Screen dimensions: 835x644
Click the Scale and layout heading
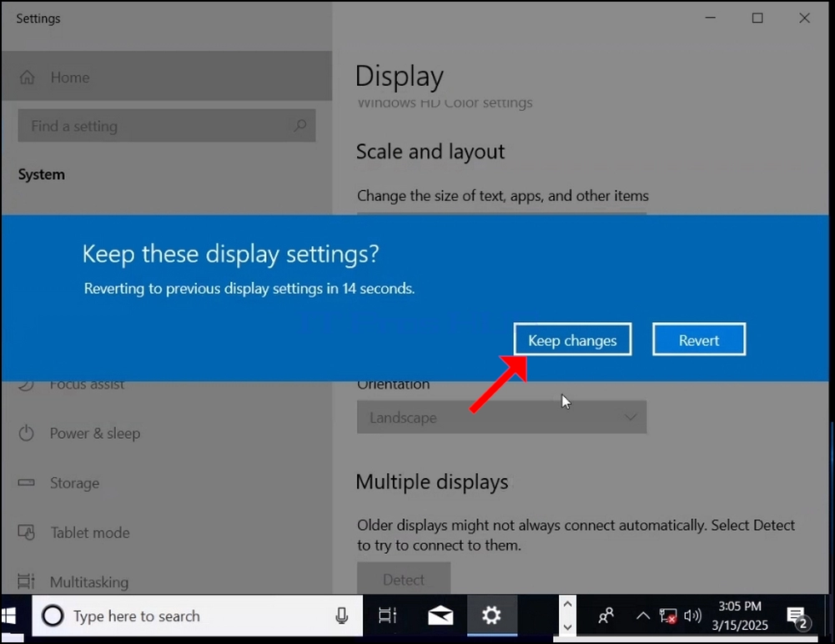click(x=430, y=152)
